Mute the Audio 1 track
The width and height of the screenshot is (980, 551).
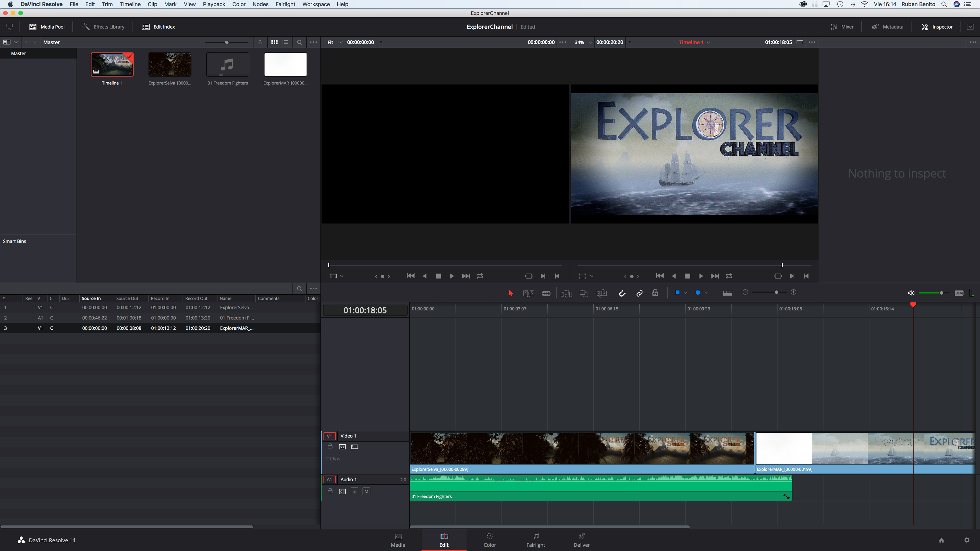[366, 491]
